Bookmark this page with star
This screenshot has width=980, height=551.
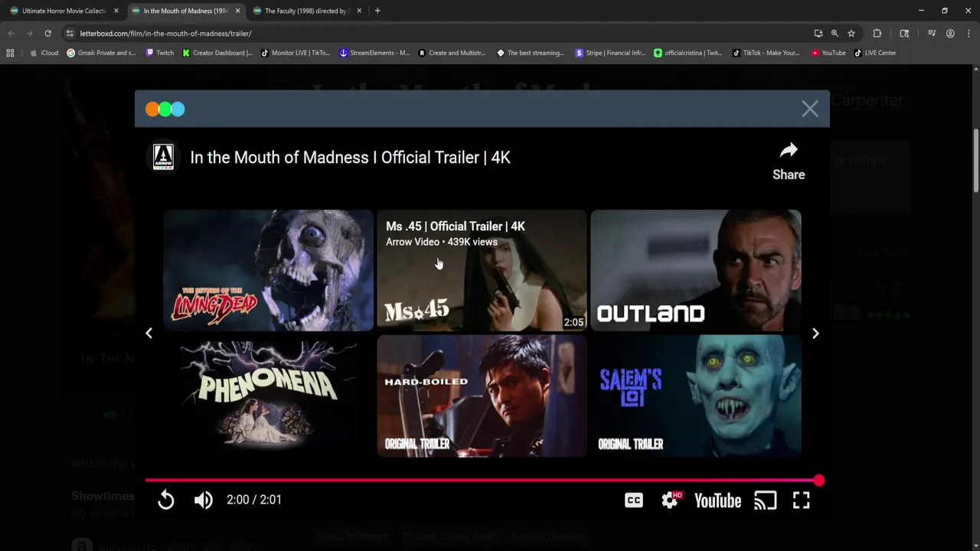coord(851,34)
